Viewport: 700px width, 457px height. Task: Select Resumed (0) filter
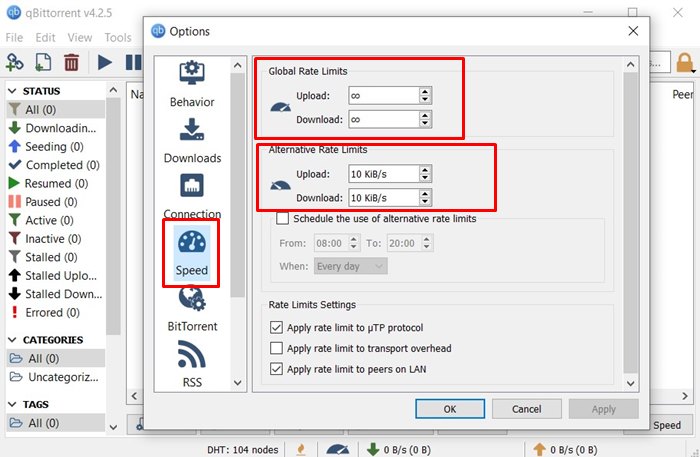pos(56,183)
